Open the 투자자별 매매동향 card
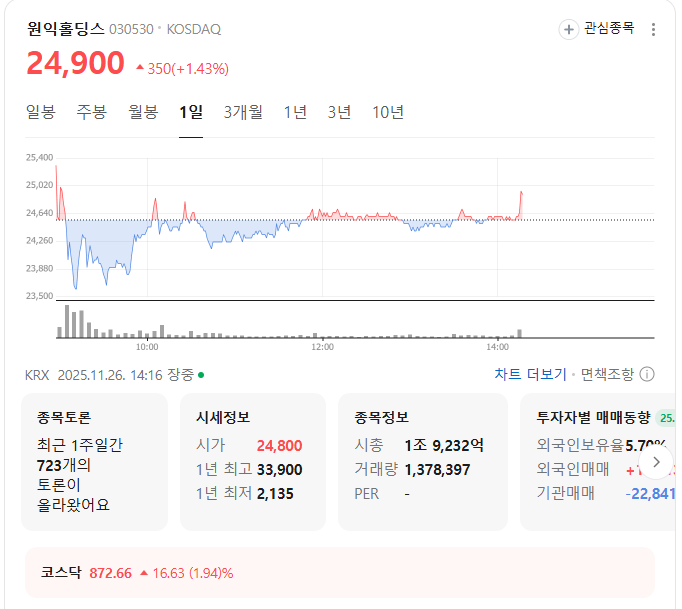Viewport: 682px width, 609px height. [598, 462]
